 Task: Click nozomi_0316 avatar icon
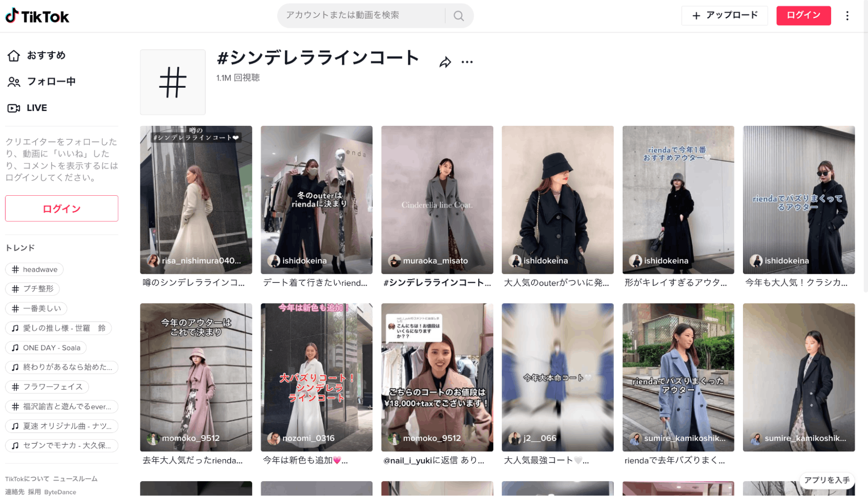click(274, 438)
